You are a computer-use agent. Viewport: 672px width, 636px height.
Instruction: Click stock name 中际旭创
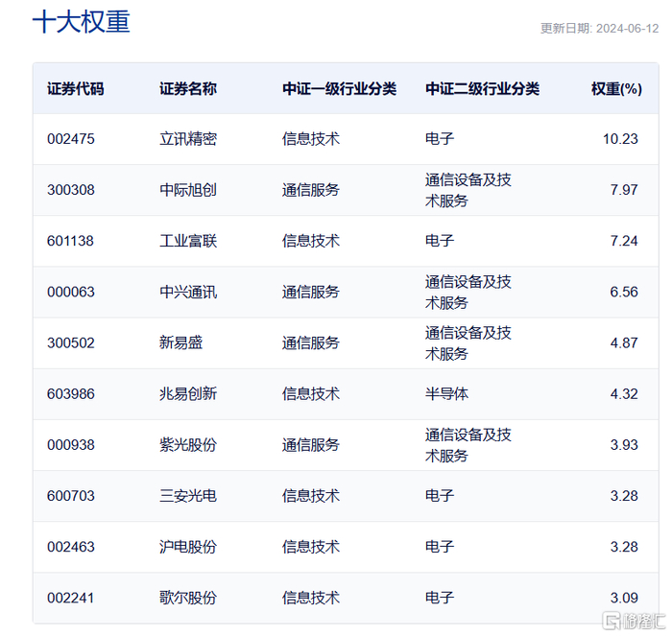[x=188, y=190]
